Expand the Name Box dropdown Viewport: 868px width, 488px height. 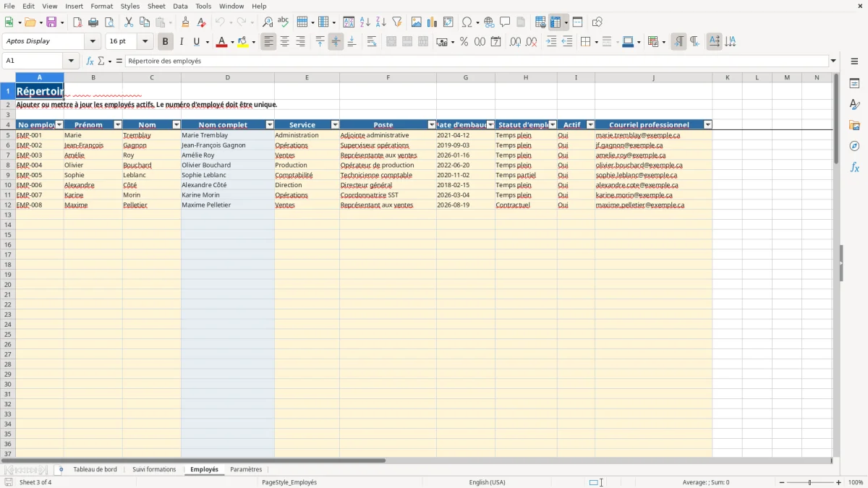click(71, 61)
